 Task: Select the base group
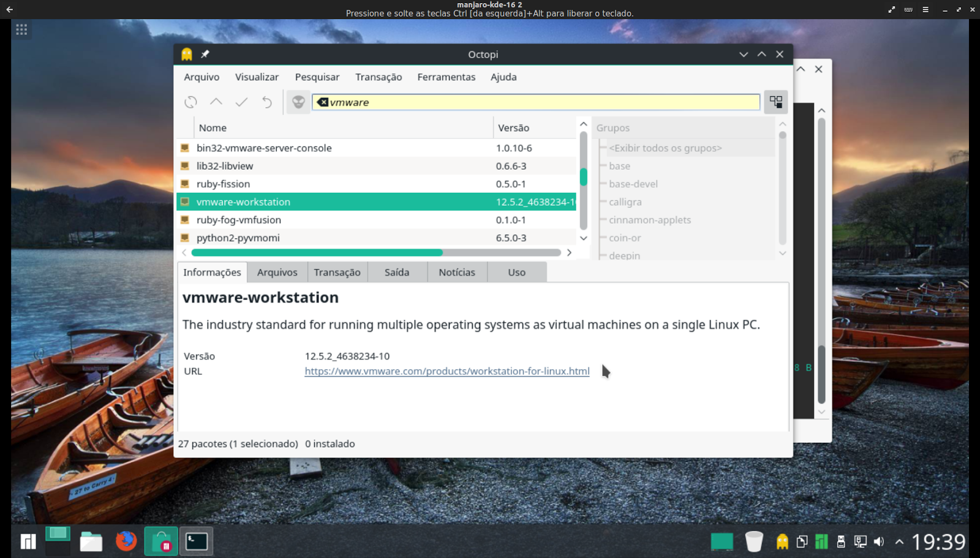[619, 165]
